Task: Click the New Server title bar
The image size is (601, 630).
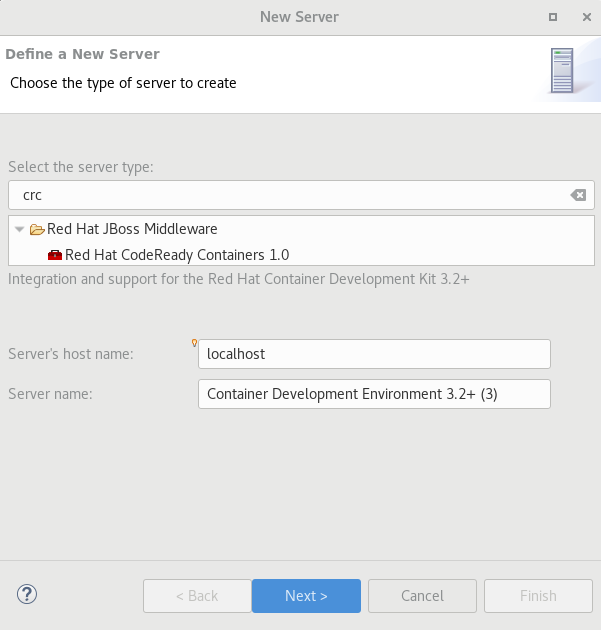Action: coord(299,16)
